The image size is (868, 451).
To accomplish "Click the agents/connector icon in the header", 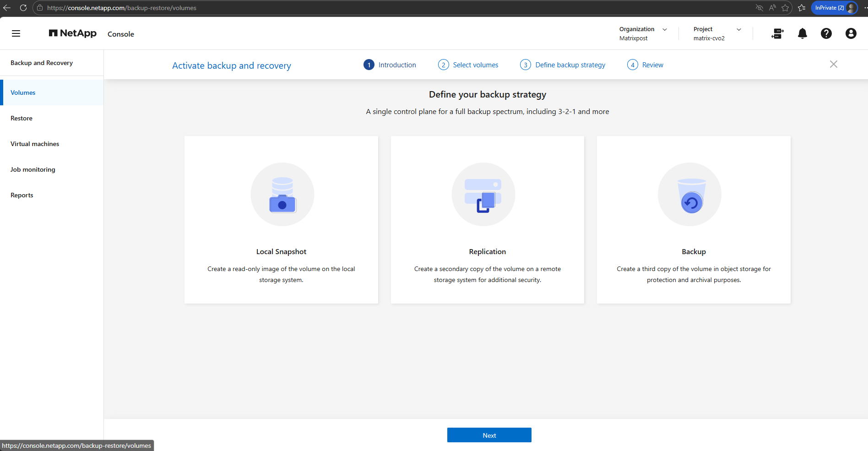I will (x=777, y=33).
